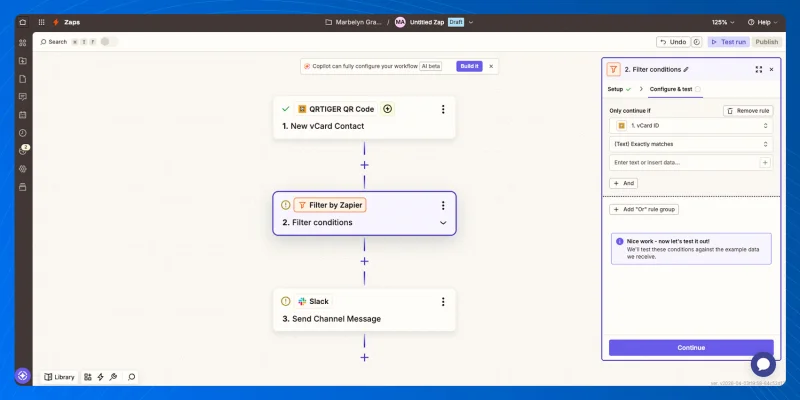Screen dimensions: 800x400
Task: Add step between Filter and Slack
Action: [x=364, y=261]
